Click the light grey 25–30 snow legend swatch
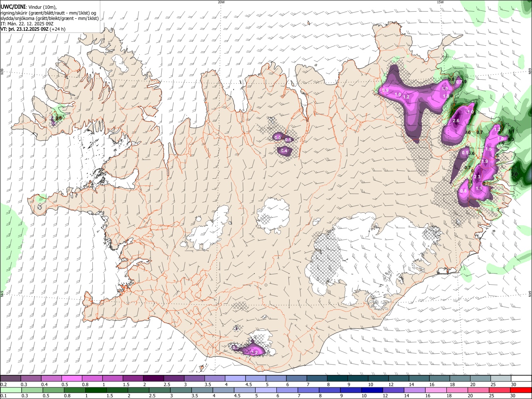 tap(501, 379)
